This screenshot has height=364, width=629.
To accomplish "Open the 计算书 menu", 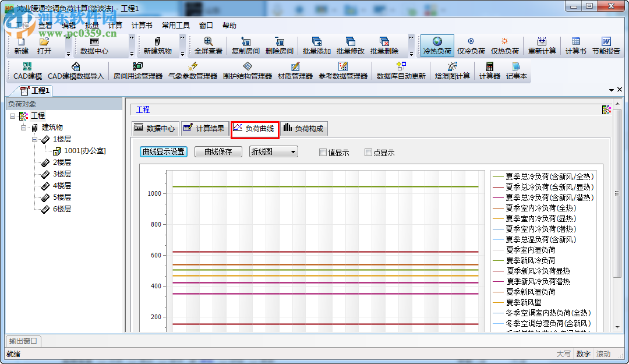I will click(x=142, y=26).
